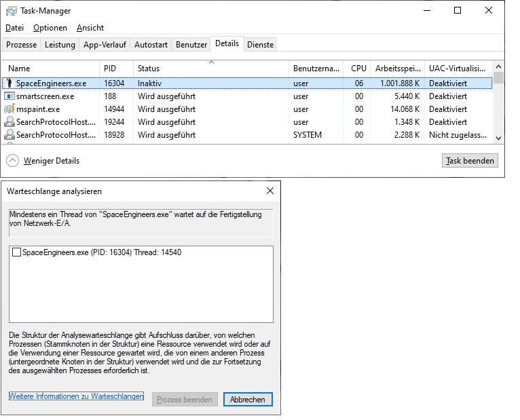The height and width of the screenshot is (420, 520).
Task: Click SpaceEngineers.exe Thread 14540 entry text
Action: click(x=102, y=252)
